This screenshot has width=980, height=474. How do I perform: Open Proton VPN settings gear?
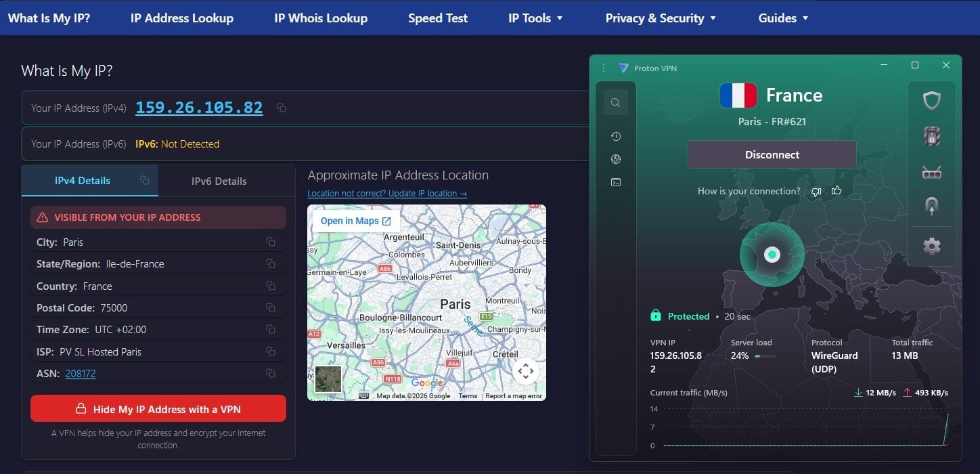(x=932, y=246)
